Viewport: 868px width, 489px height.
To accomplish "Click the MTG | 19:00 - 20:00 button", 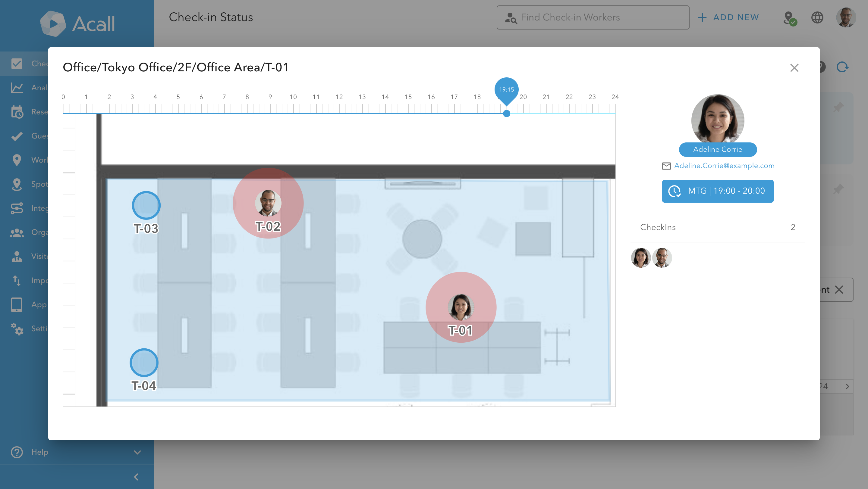I will coord(718,191).
